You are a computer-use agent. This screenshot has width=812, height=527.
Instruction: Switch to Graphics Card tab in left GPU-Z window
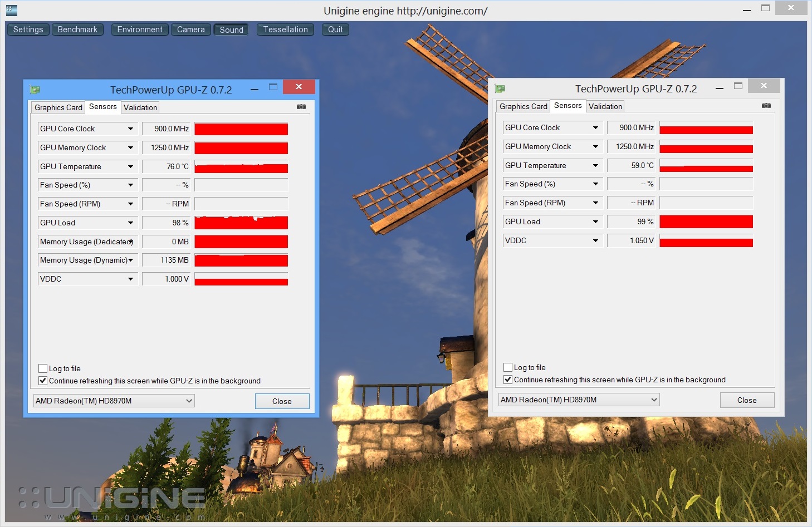point(58,107)
